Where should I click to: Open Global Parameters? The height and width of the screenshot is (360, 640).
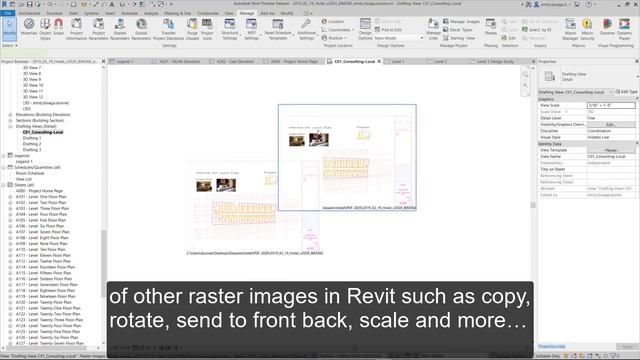point(141,29)
